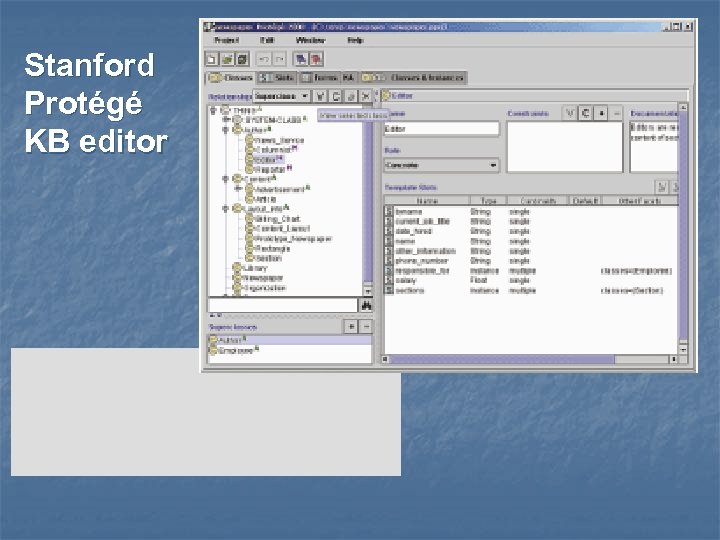Open the Project menu

tap(227, 40)
